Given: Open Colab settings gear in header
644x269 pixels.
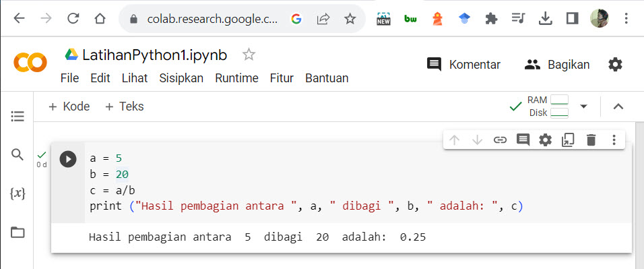Looking at the screenshot, I should [615, 65].
